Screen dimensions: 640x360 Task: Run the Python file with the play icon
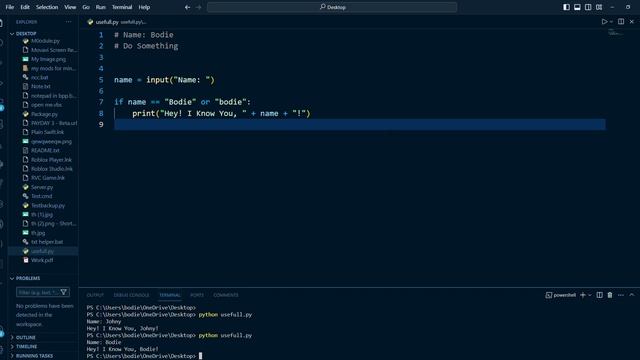[604, 22]
